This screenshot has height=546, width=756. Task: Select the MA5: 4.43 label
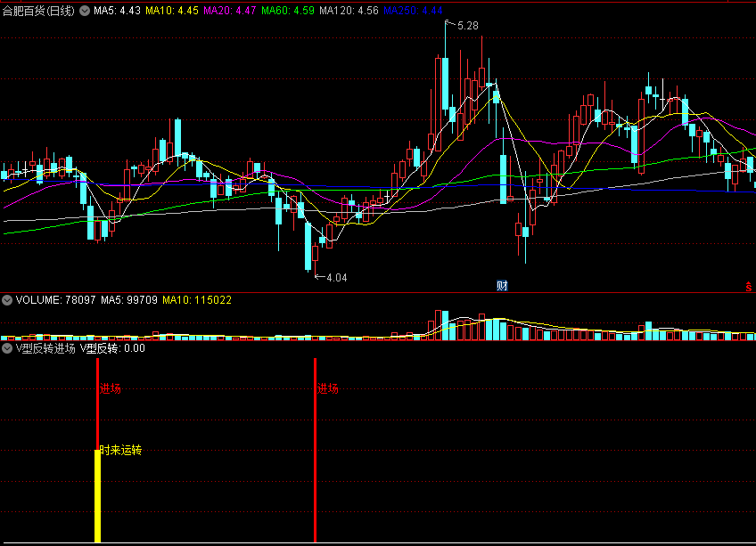pos(117,11)
